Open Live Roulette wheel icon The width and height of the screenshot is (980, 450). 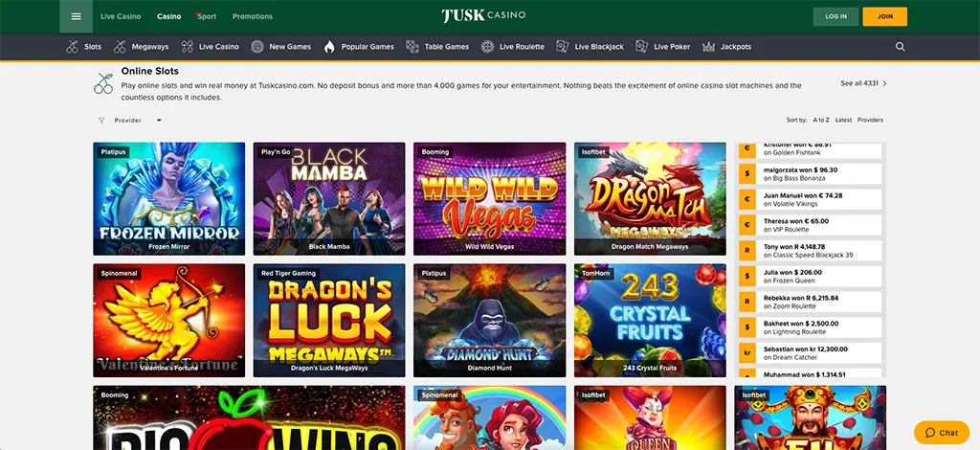point(487,46)
